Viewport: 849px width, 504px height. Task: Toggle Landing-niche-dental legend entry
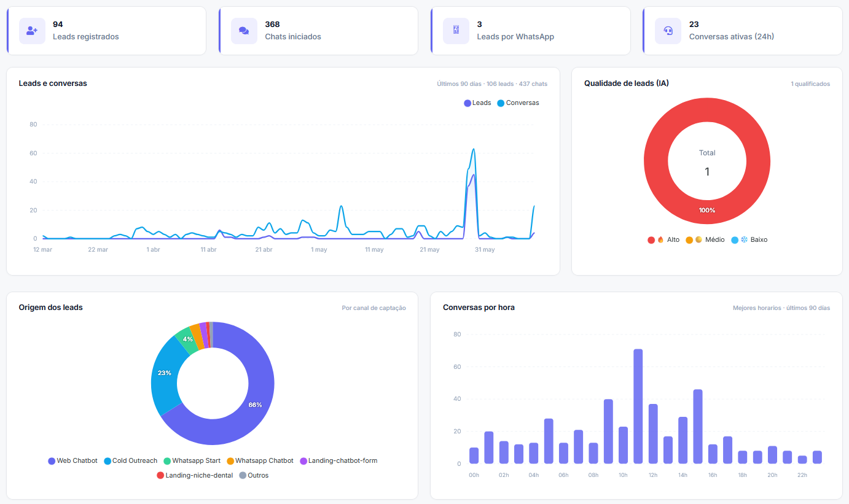[x=195, y=476]
